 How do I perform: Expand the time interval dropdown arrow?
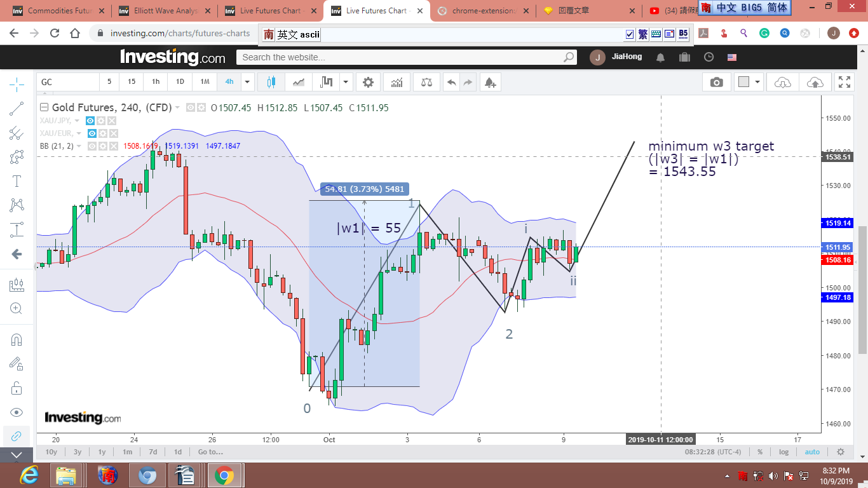[x=247, y=82]
